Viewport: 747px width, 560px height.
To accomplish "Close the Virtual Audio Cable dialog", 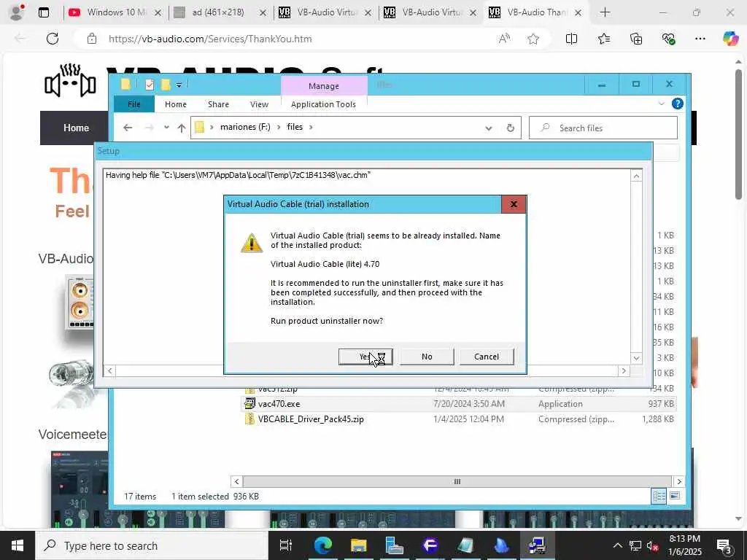I will 514,204.
